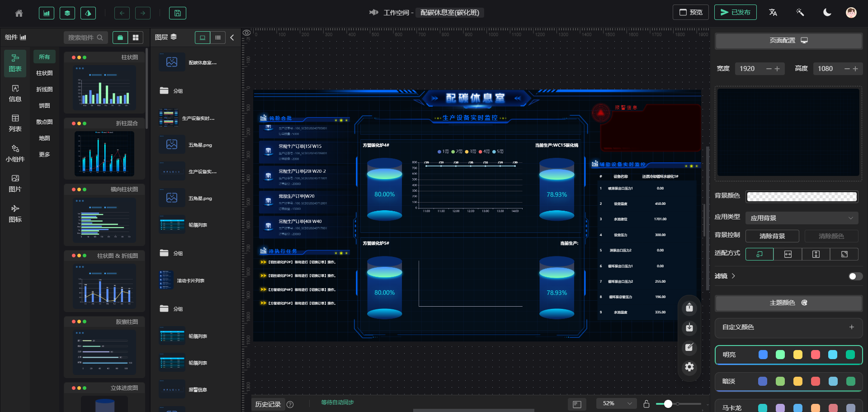Open the 应用类型 dropdown
Viewport: 868px width, 412px height.
click(802, 218)
